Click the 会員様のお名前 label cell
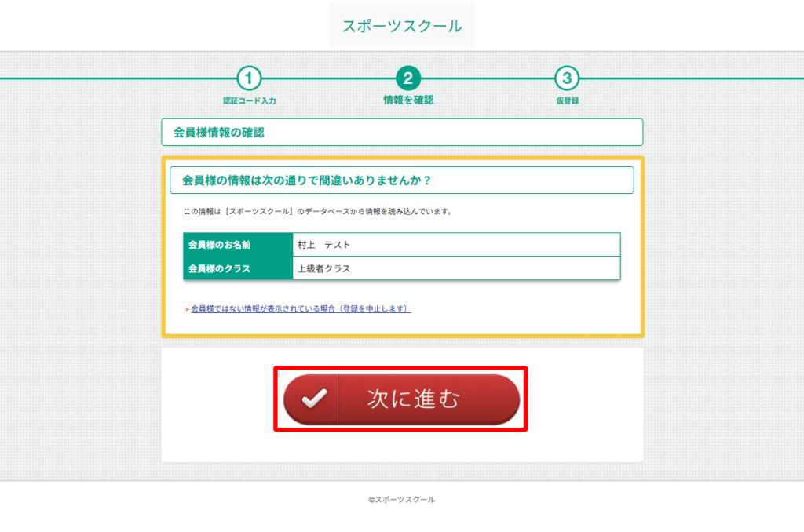 coord(238,245)
